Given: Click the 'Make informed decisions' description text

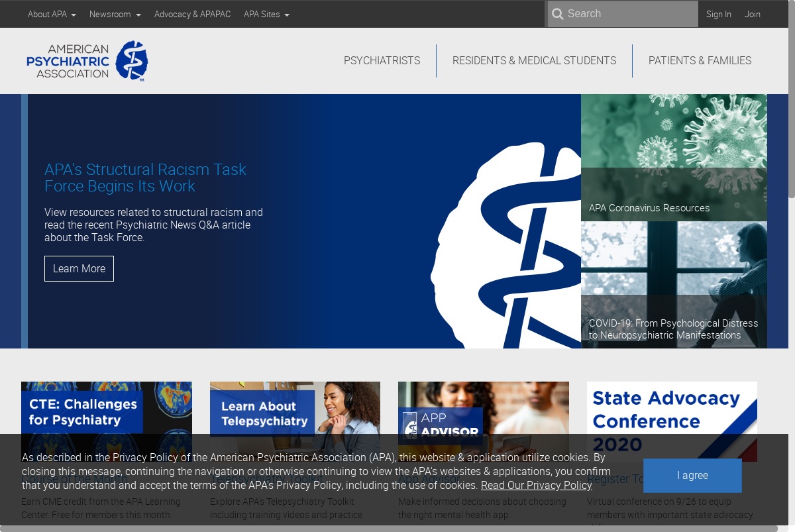Looking at the screenshot, I should (x=482, y=508).
